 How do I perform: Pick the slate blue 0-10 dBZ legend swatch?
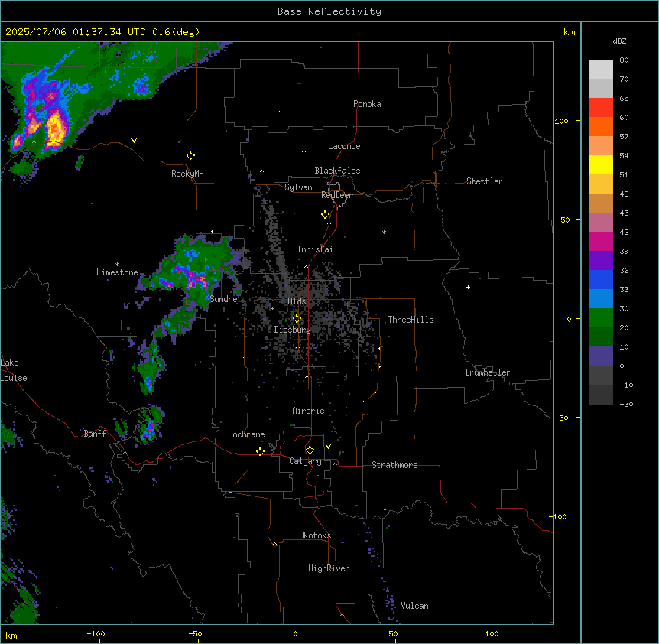pyautogui.click(x=601, y=356)
